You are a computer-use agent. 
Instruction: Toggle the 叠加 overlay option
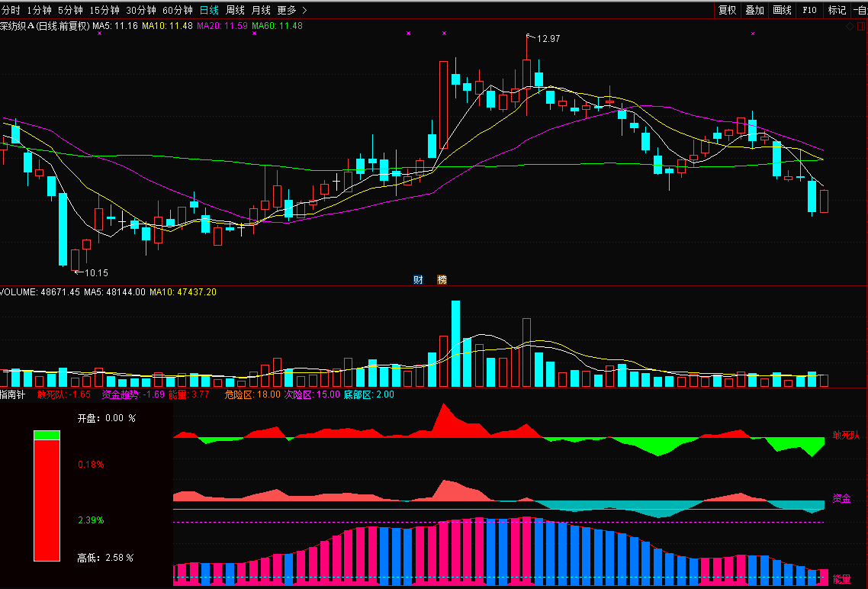pos(754,10)
